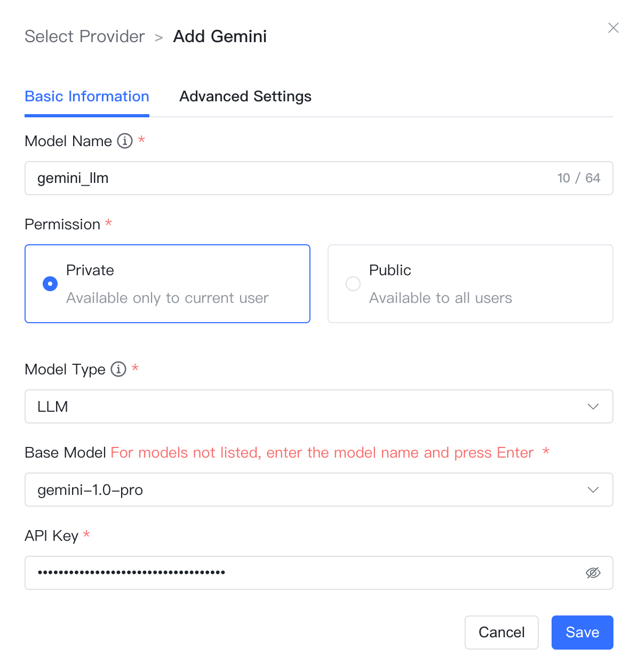Toggle API Key visibility eye icon
638x672 pixels.
(593, 573)
